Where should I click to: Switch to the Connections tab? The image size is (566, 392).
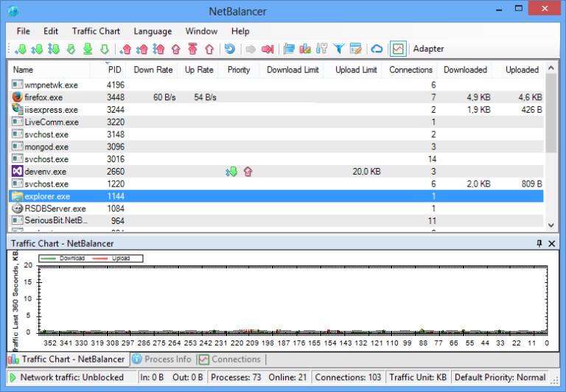pos(230,359)
